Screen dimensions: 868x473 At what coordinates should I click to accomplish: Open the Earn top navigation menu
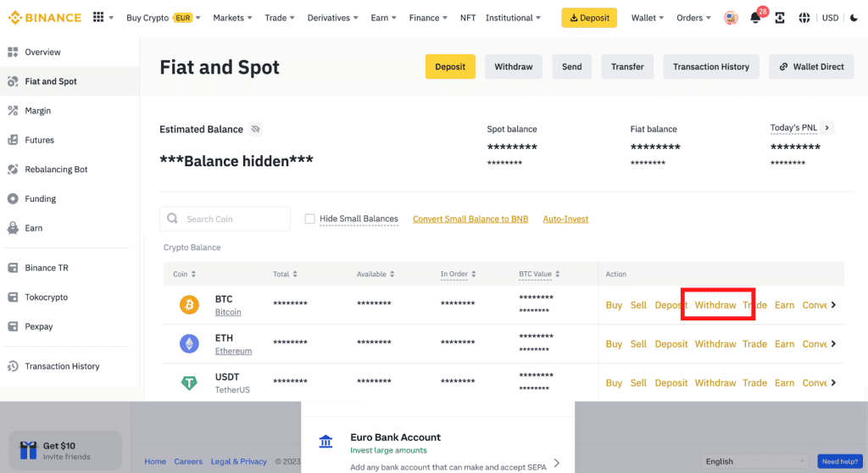384,18
